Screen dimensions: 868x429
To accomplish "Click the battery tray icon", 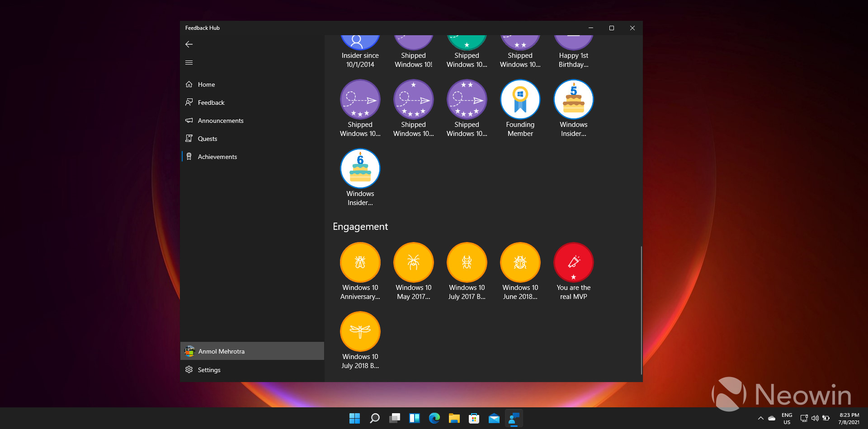I will tap(826, 419).
